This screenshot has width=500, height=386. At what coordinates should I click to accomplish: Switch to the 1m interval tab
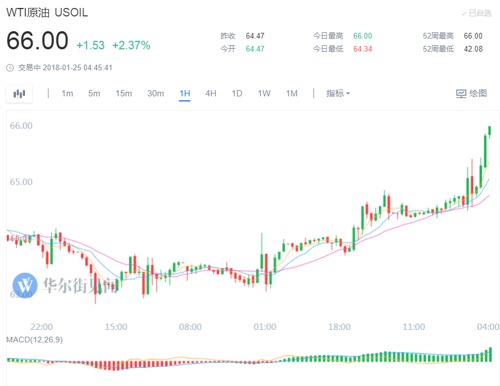coord(67,93)
